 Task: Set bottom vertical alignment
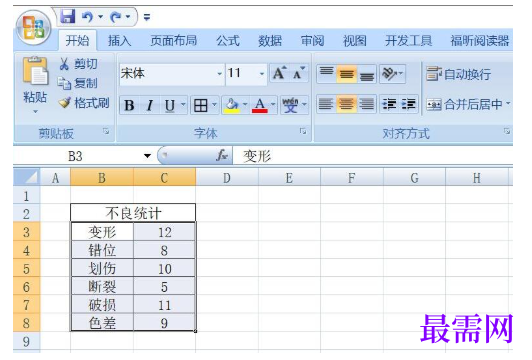pos(366,73)
